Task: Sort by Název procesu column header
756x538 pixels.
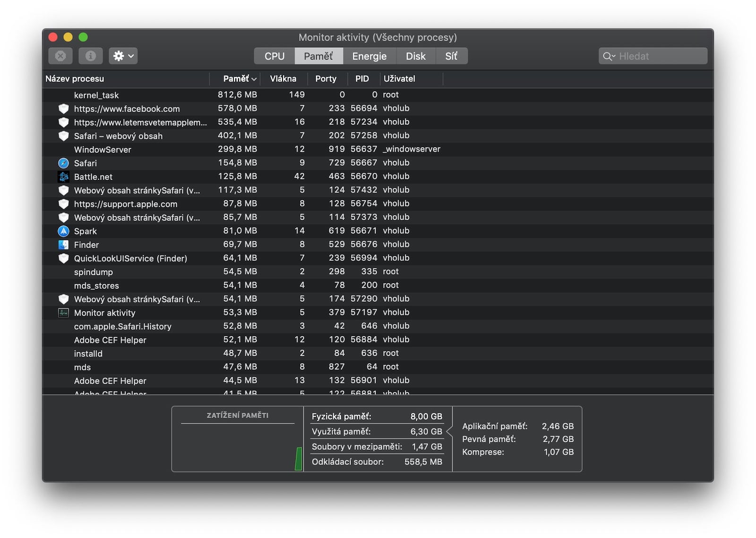Action: pos(75,79)
